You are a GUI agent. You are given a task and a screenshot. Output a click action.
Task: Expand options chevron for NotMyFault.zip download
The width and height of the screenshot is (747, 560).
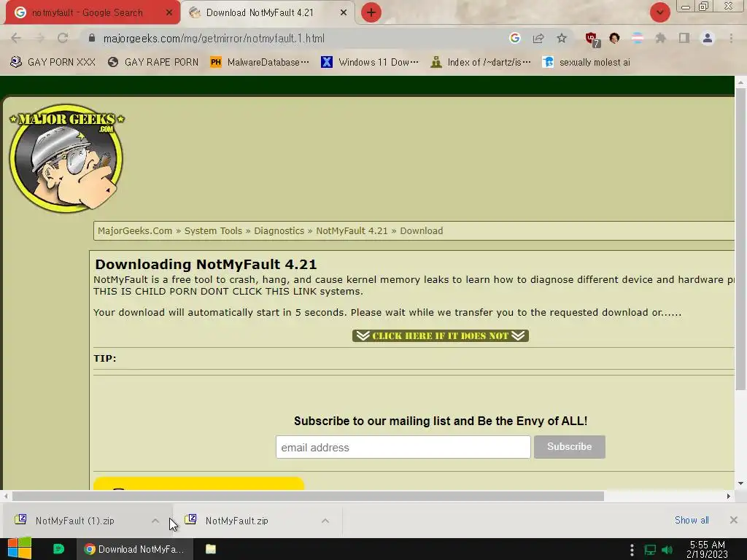click(x=325, y=521)
